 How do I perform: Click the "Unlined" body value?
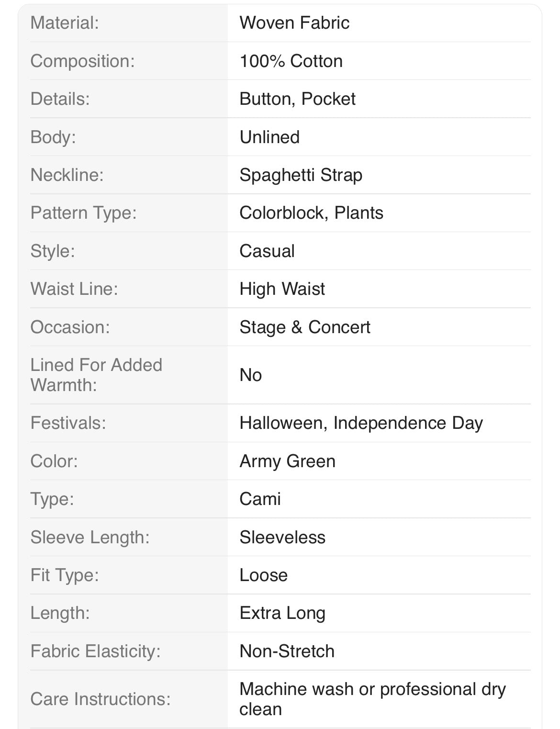[269, 137]
